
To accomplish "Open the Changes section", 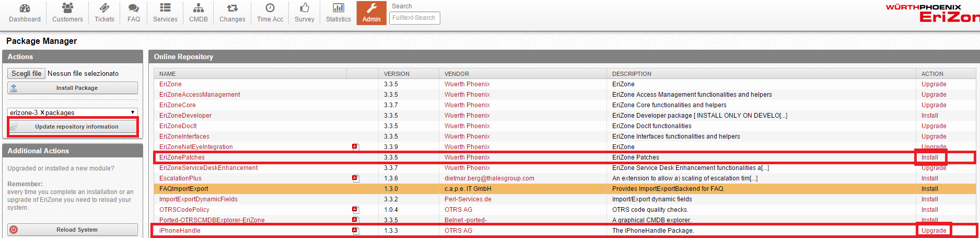I will pos(232,13).
